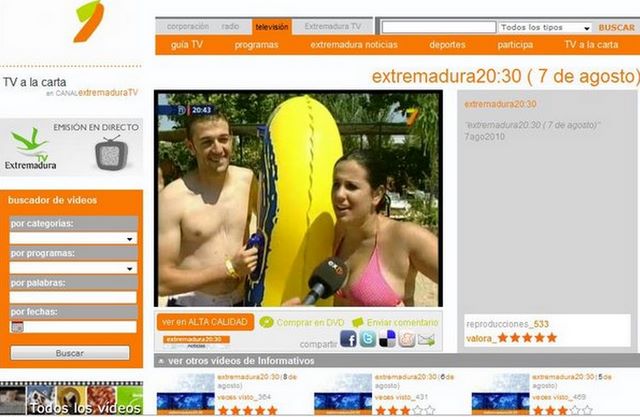Click the extremadura20:30 noticias program thumbnail

coord(196,342)
